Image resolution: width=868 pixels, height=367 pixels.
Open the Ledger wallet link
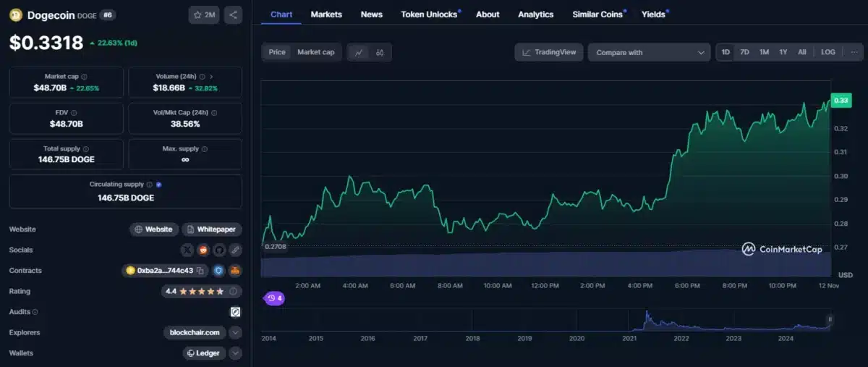click(205, 353)
